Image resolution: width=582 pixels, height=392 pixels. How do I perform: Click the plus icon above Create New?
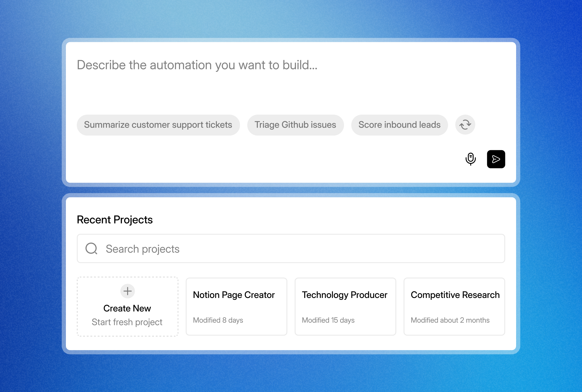[128, 291]
